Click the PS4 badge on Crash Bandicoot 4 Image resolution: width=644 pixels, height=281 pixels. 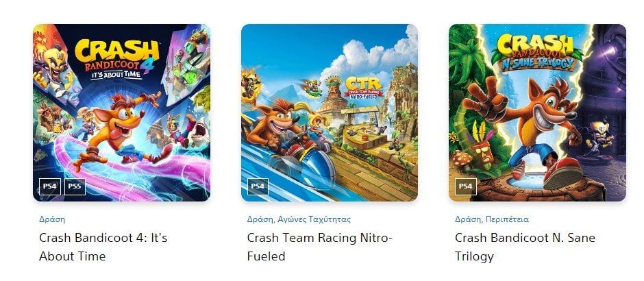(50, 186)
